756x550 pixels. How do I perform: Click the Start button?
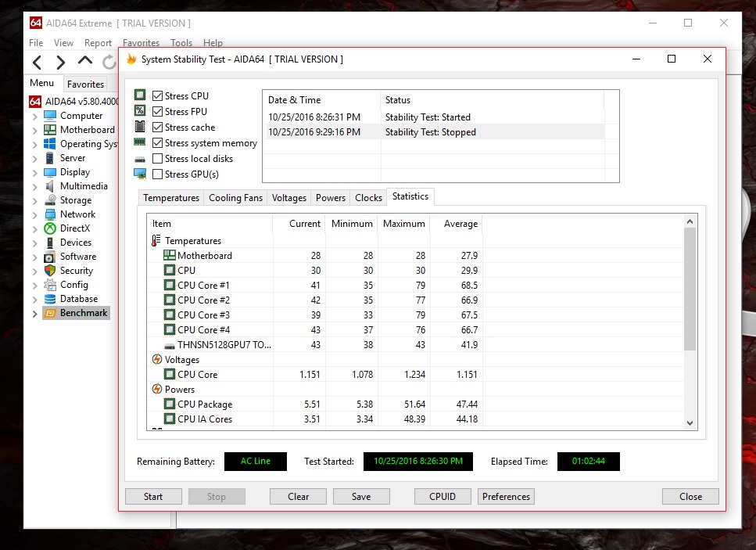click(x=153, y=497)
